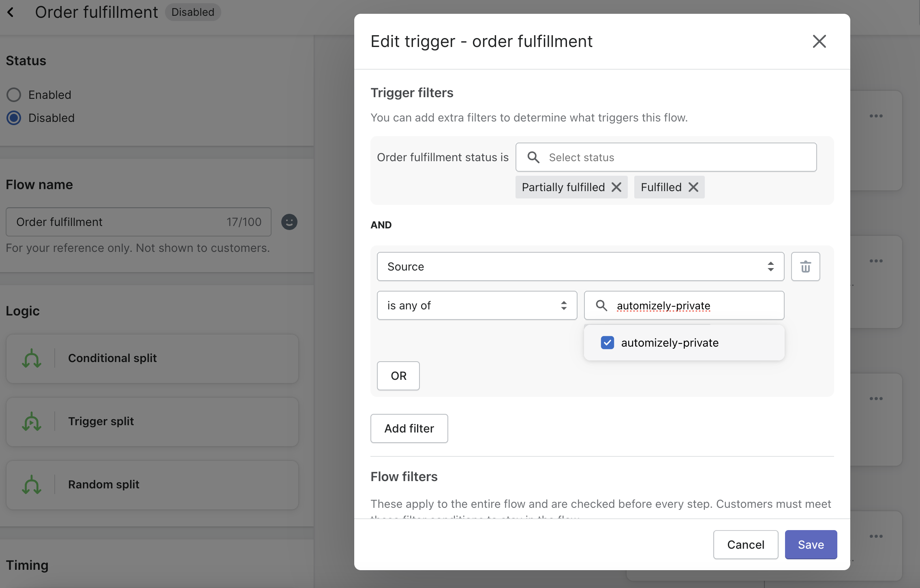Click the Flow name text field
This screenshot has width=920, height=588.
point(118,222)
